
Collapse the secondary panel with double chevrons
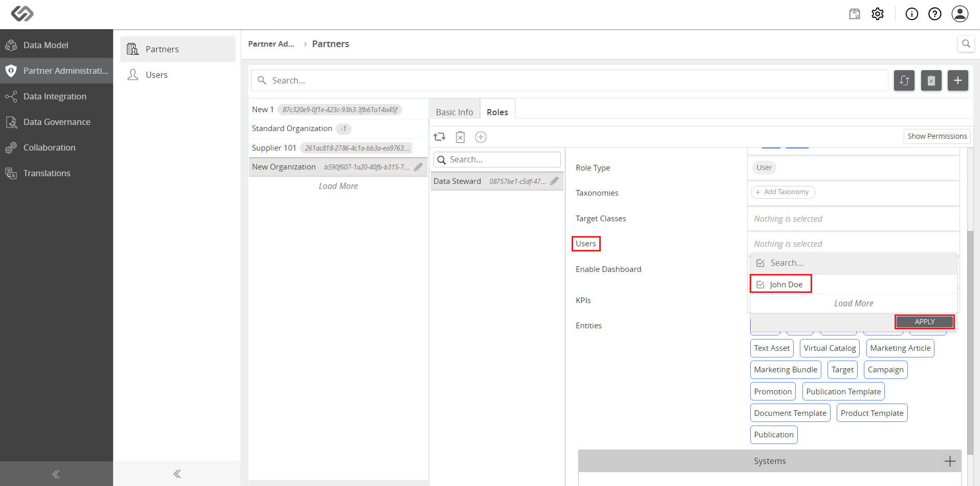click(x=177, y=474)
